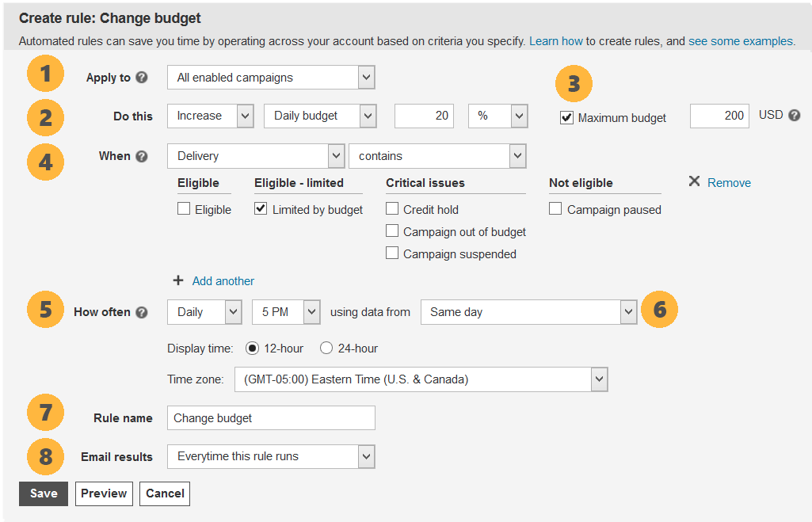Click the help icon next to How often

click(142, 312)
